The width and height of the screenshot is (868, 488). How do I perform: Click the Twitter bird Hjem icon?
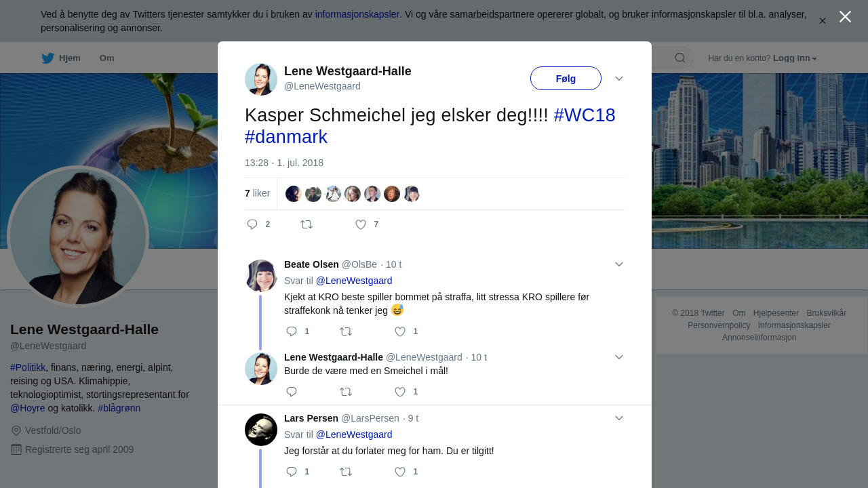[x=47, y=58]
